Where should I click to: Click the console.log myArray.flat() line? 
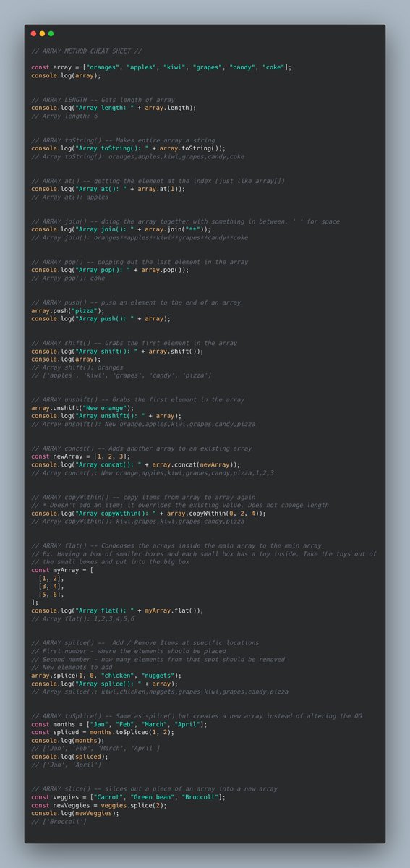coord(117,610)
